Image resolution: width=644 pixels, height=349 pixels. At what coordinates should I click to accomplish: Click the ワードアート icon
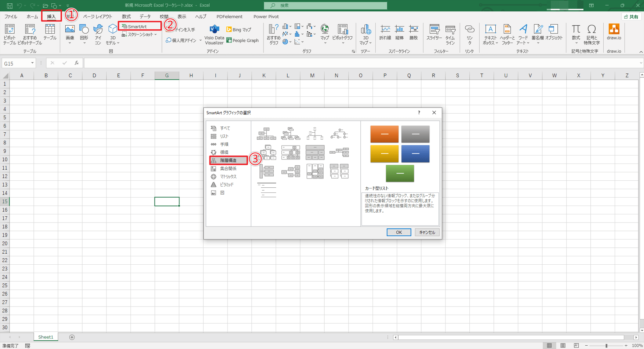click(x=523, y=34)
